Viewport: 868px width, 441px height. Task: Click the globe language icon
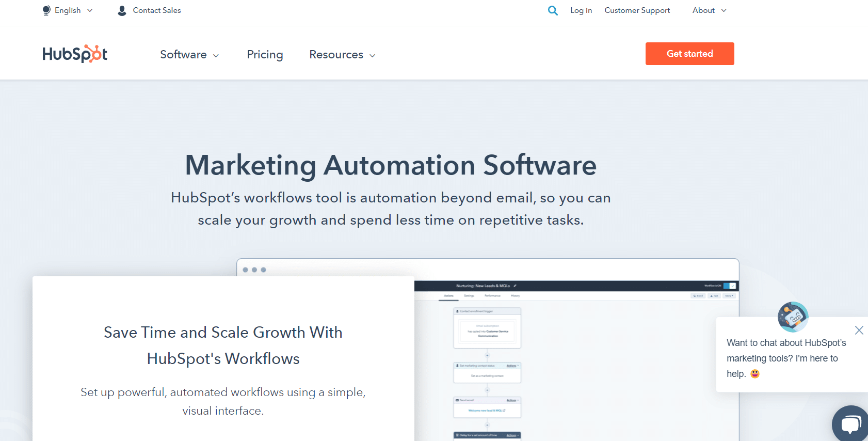tap(46, 10)
